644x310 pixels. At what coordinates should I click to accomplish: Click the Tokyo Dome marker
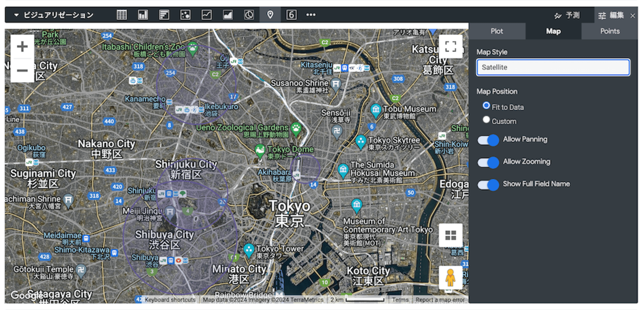click(260, 150)
